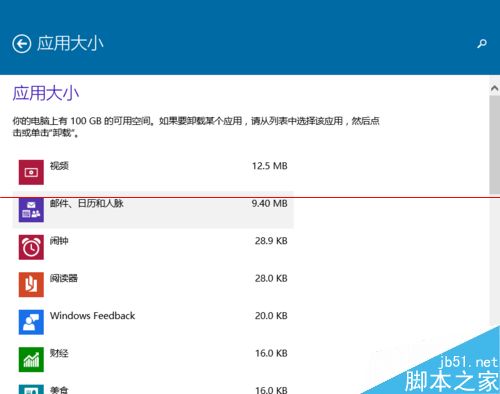
Task: Click the scrollbar up arrow
Action: point(495,88)
